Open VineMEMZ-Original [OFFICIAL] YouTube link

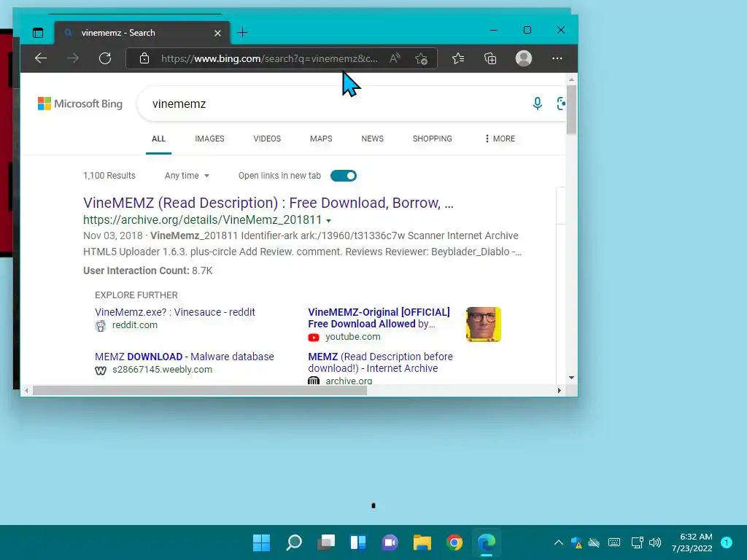379,318
